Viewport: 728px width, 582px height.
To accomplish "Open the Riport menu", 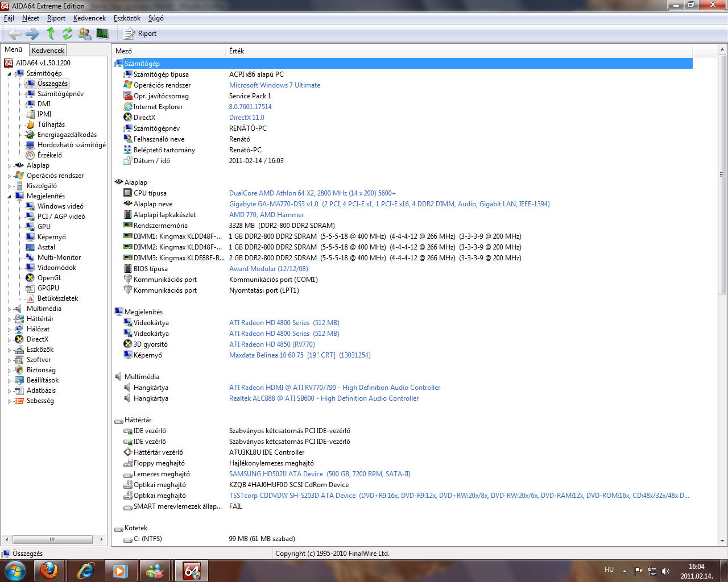I will coord(56,18).
